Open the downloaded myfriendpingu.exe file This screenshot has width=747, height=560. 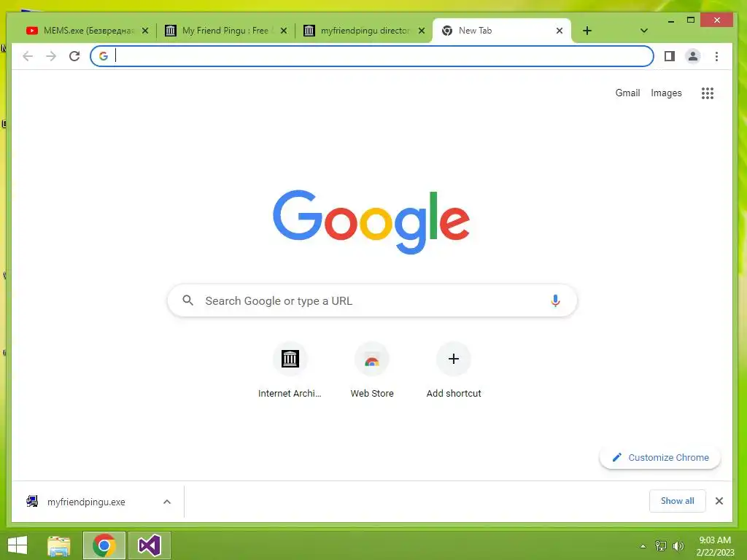(86, 502)
